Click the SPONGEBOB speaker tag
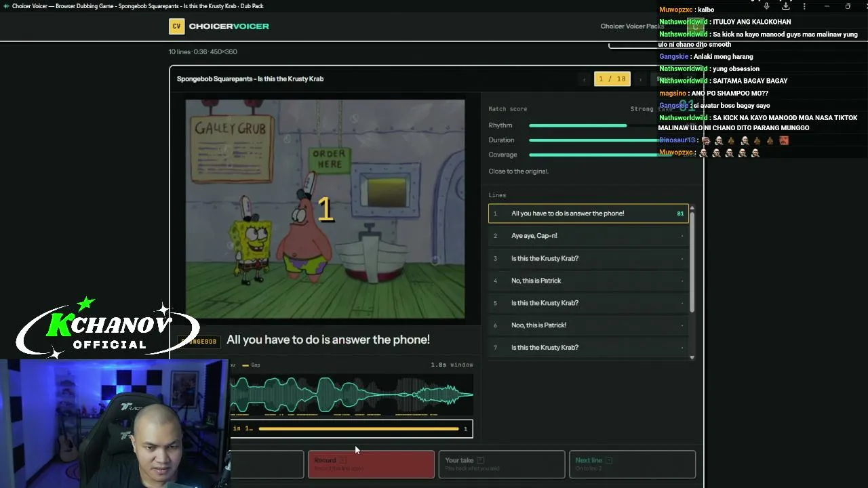The width and height of the screenshot is (868, 488). pyautogui.click(x=199, y=342)
